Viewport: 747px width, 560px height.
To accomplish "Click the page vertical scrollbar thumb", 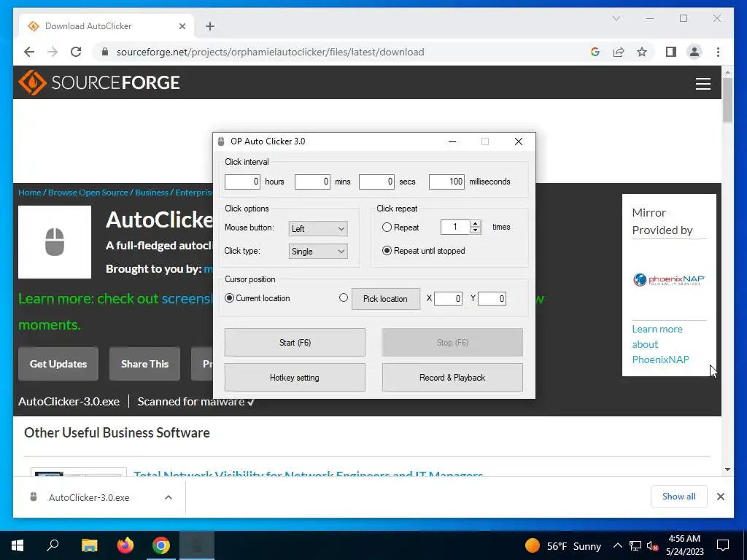I will (x=727, y=100).
